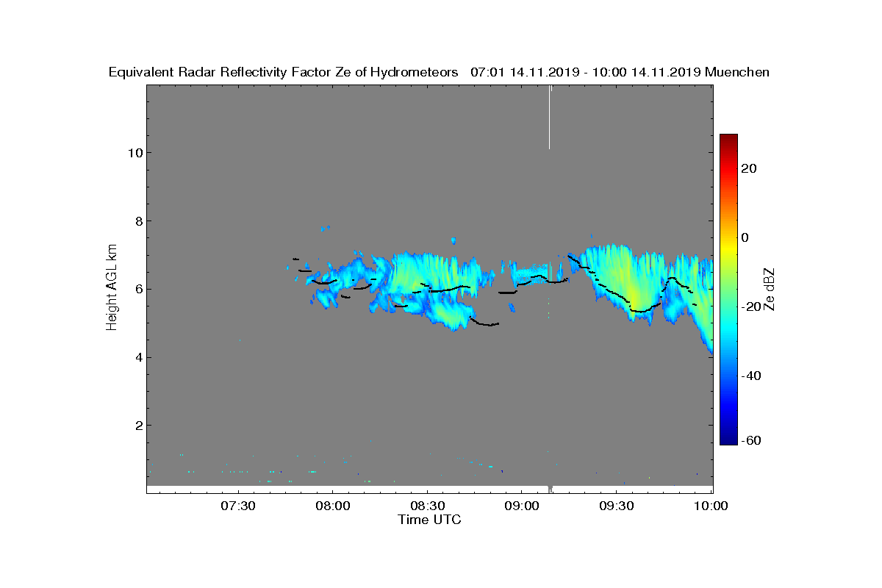
Task: Click the plot title text
Action: point(439,72)
